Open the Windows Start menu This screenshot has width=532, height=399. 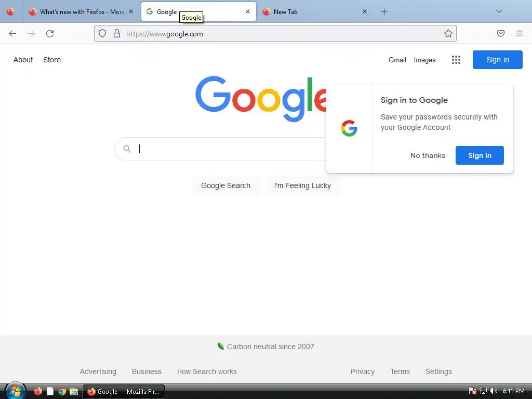(15, 391)
